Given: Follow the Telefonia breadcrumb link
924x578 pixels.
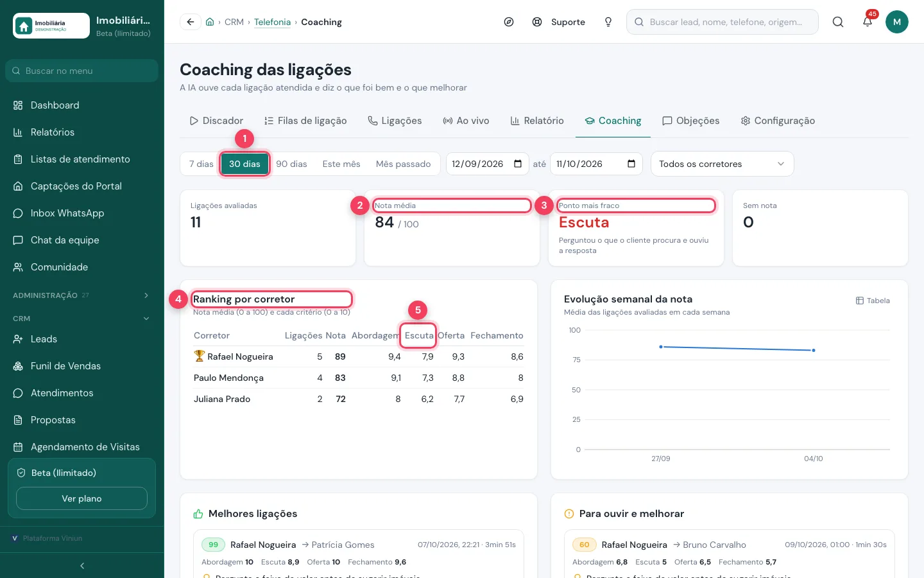Looking at the screenshot, I should (272, 22).
